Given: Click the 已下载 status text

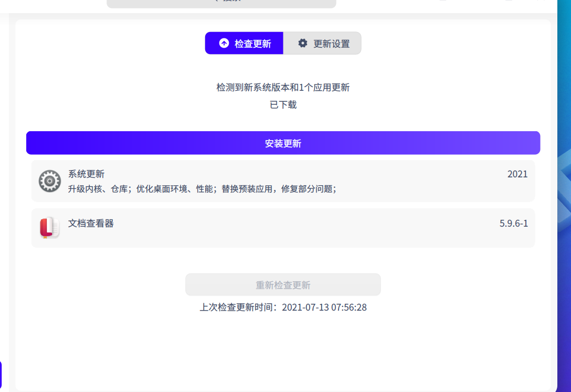Looking at the screenshot, I should (x=283, y=105).
